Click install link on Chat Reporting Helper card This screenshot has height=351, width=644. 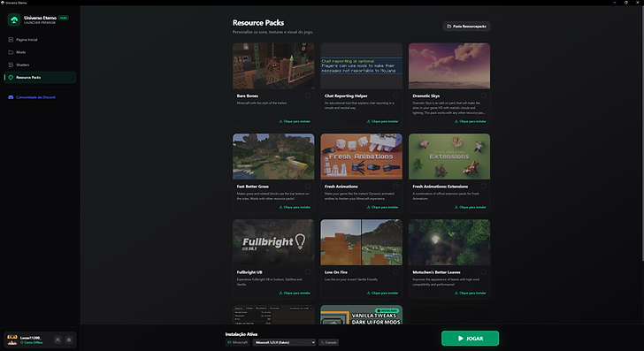point(382,121)
